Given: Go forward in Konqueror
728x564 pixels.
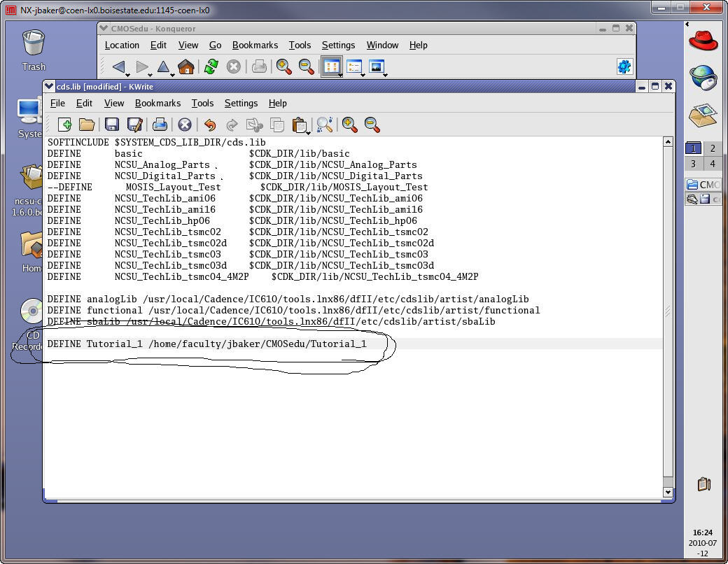Looking at the screenshot, I should click(x=141, y=67).
